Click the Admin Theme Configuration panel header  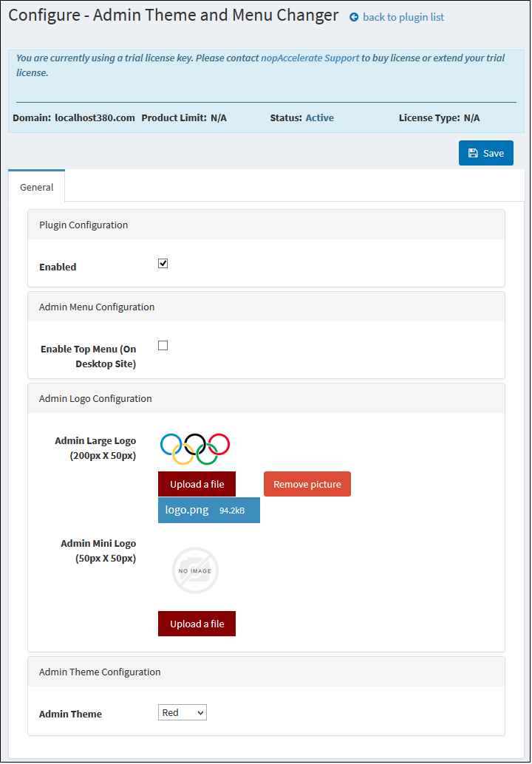click(x=267, y=672)
